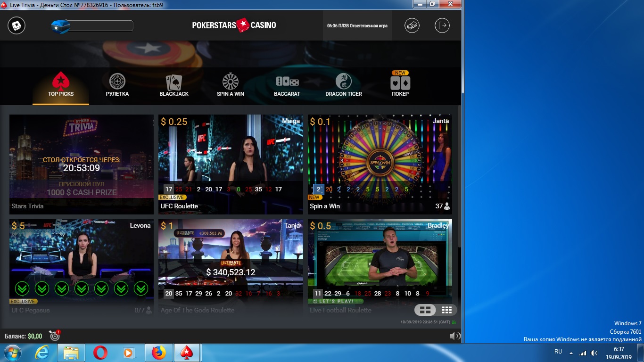Image resolution: width=644 pixels, height=362 pixels.
Task: Click dealer name Maiga
Action: pyautogui.click(x=291, y=121)
